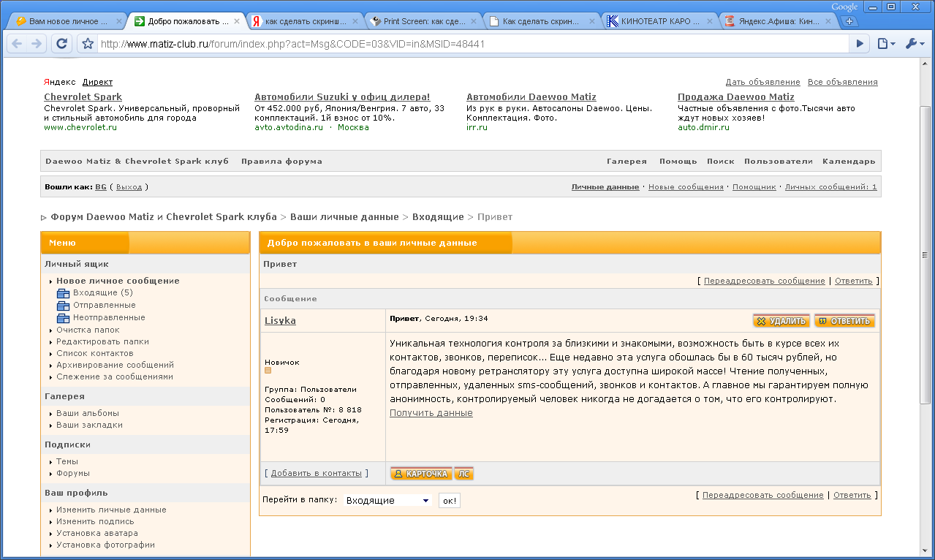Viewport: 935px width, 560px height.
Task: Click the ЛС private message button
Action: (x=463, y=474)
